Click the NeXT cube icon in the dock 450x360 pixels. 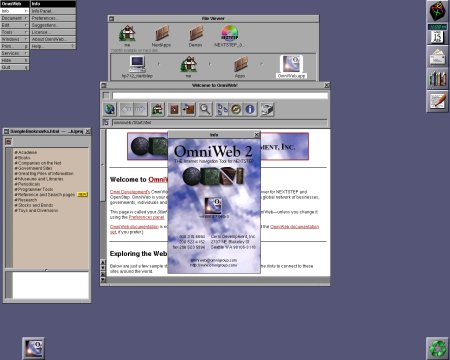pos(437,11)
